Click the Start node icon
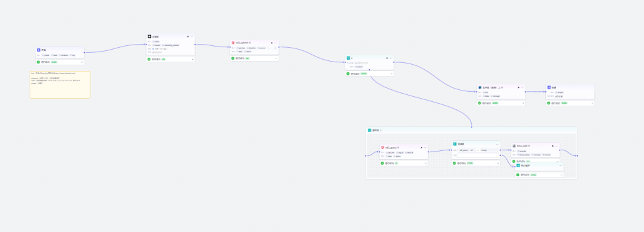This screenshot has width=644, height=232. (39, 50)
